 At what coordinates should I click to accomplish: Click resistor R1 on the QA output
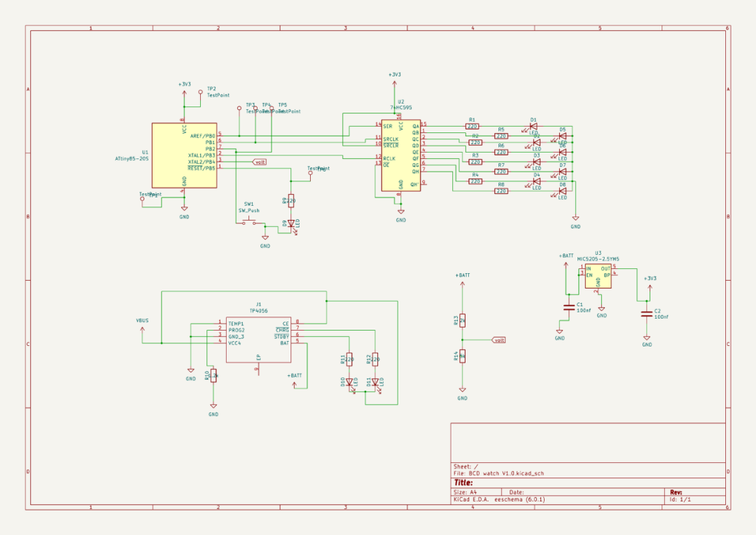click(x=472, y=126)
